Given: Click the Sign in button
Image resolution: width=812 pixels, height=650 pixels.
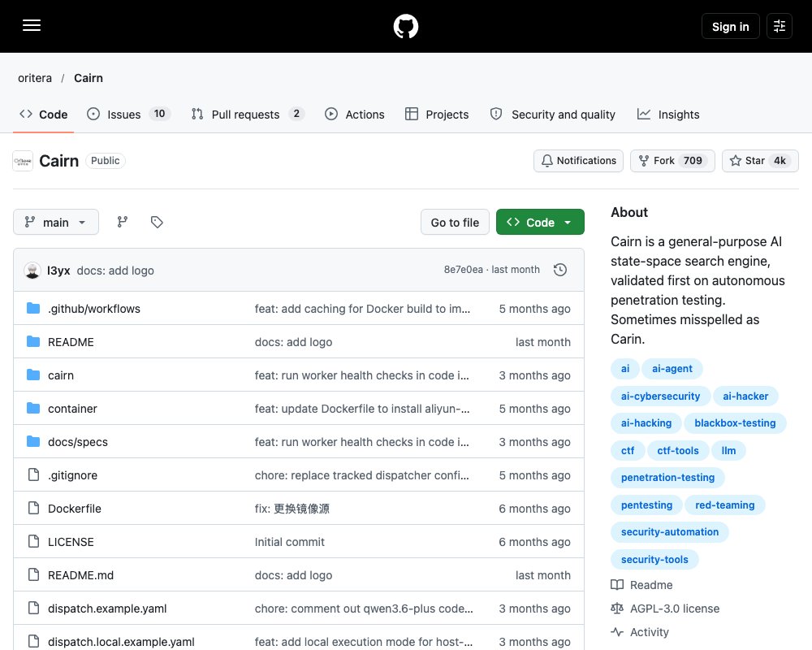Looking at the screenshot, I should [730, 27].
